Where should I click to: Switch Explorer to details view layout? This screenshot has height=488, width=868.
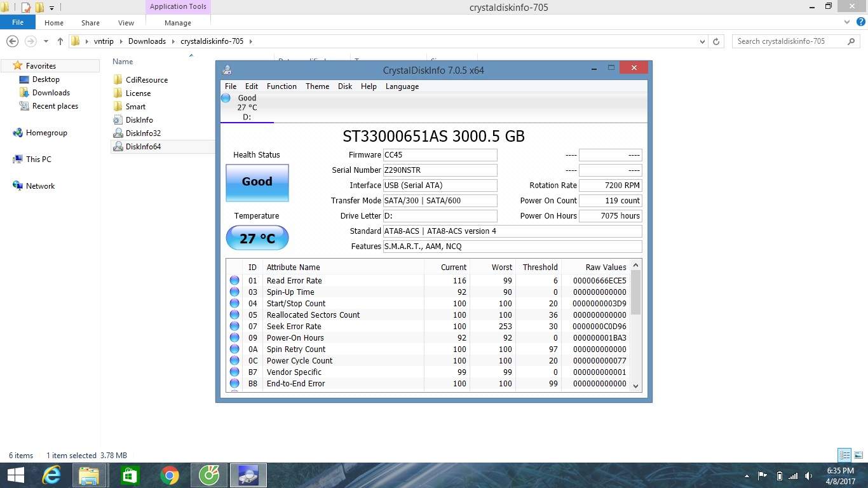pyautogui.click(x=844, y=455)
